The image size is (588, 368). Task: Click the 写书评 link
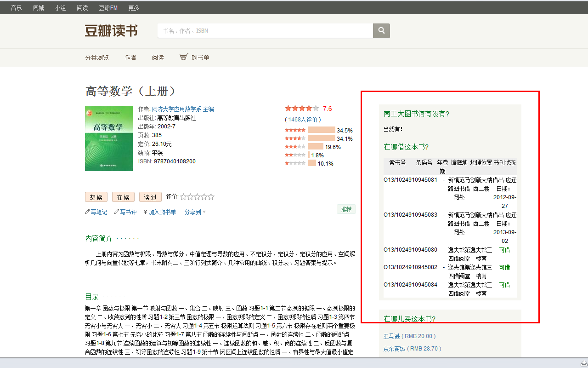coord(129,212)
